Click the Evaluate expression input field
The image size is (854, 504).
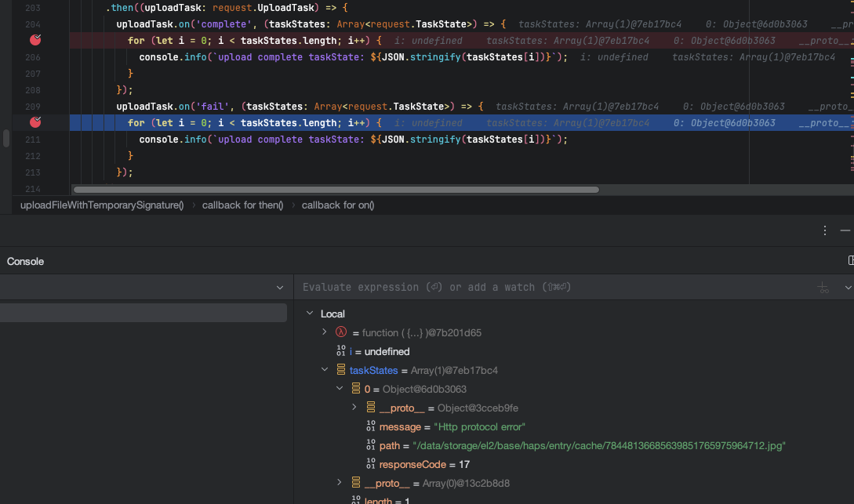(x=549, y=288)
